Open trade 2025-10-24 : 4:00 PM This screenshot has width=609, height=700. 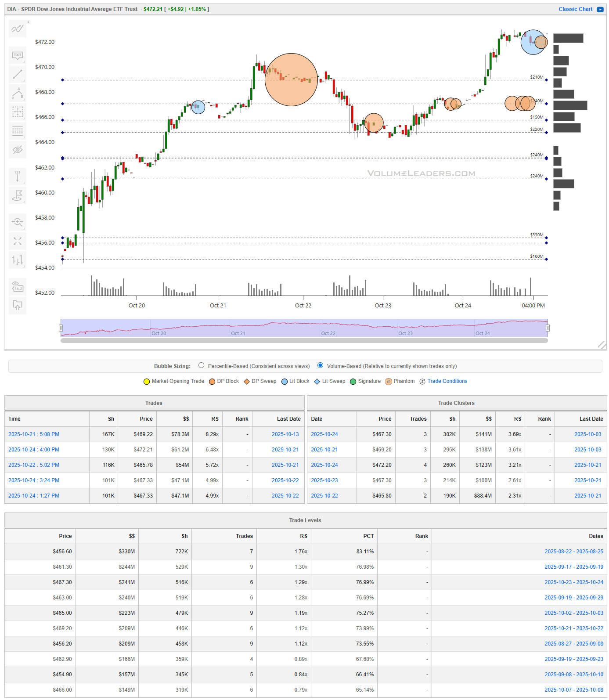pos(34,450)
